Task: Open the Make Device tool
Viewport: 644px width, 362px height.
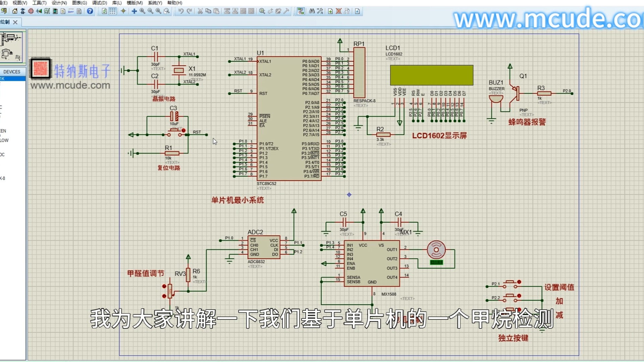Action: click(x=270, y=11)
